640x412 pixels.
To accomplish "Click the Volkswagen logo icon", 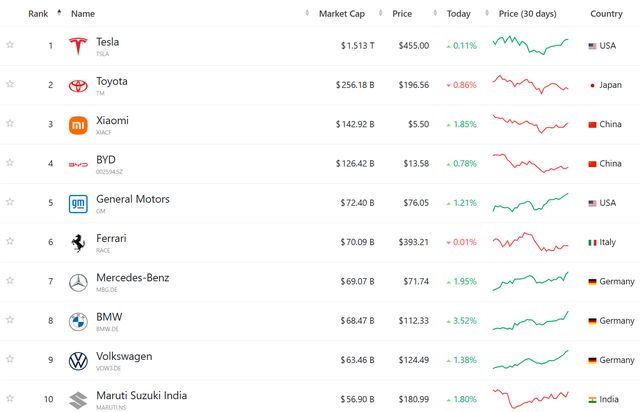I will click(x=78, y=360).
